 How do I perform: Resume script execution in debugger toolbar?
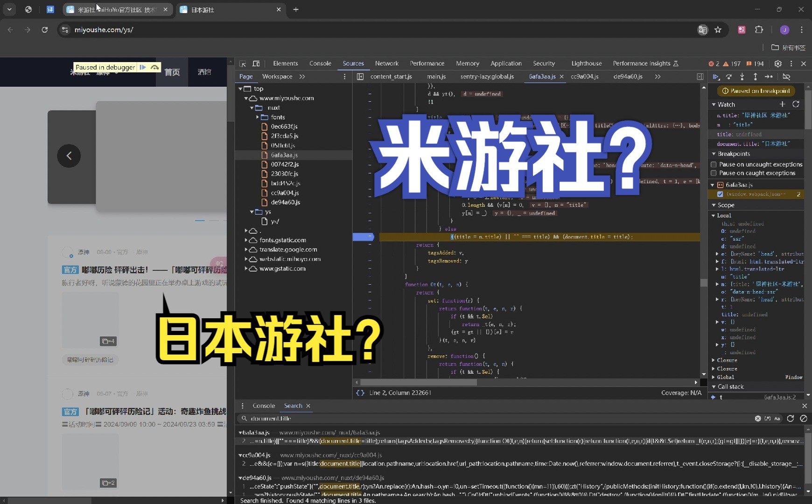pyautogui.click(x=716, y=77)
